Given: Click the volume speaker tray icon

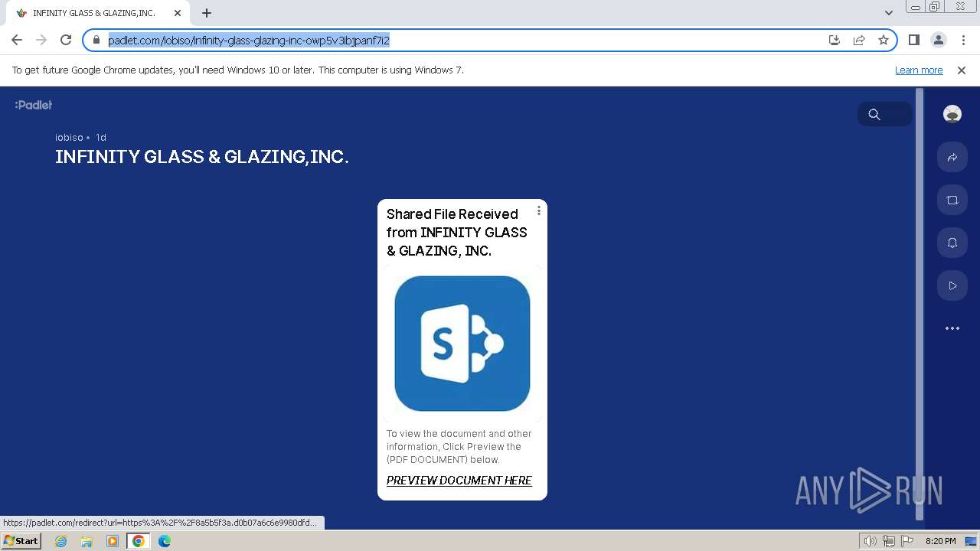Looking at the screenshot, I should (x=870, y=541).
